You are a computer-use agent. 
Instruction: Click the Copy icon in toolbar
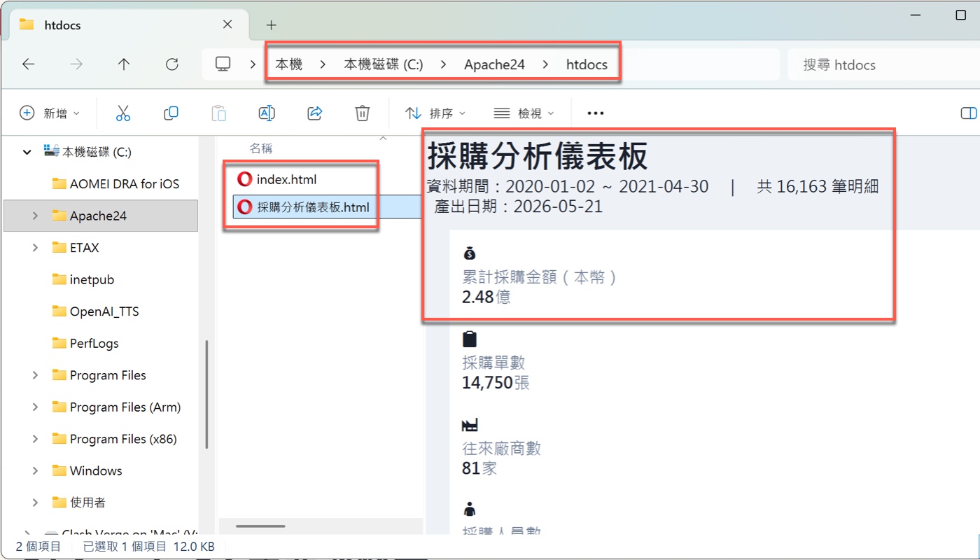coord(171,113)
